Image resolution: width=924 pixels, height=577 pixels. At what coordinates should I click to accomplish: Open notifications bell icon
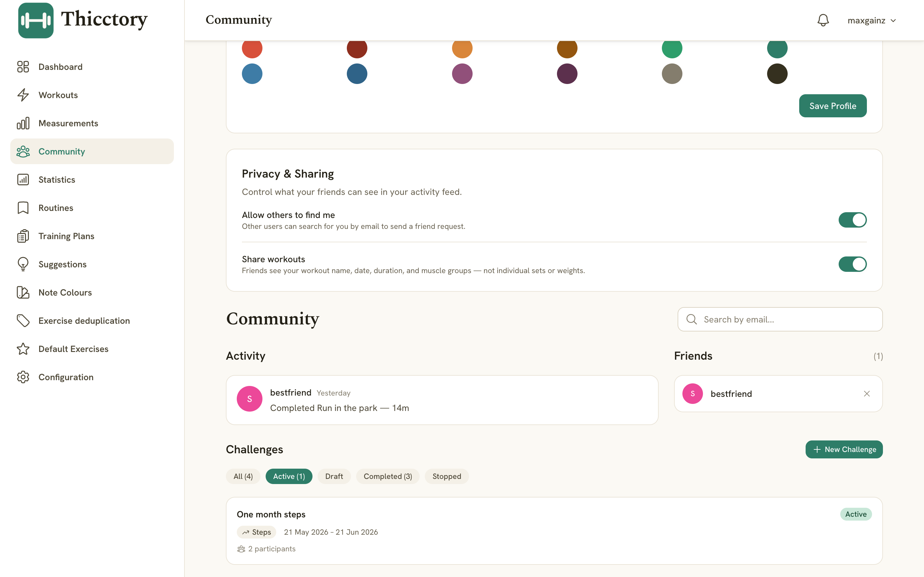point(823,20)
